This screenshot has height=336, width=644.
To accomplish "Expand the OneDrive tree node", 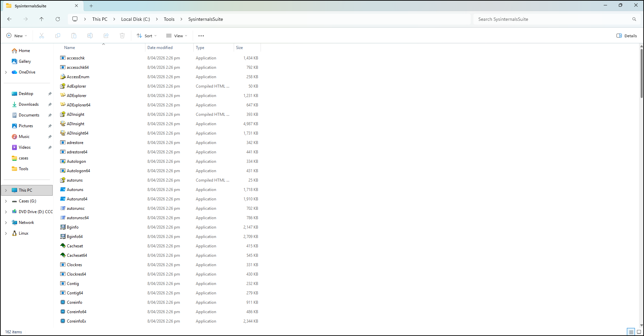I will 6,72.
